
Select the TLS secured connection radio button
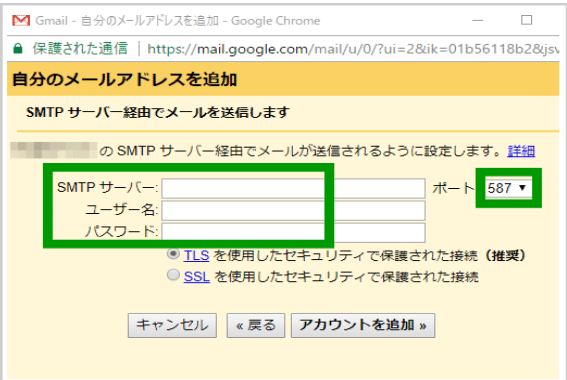(173, 254)
